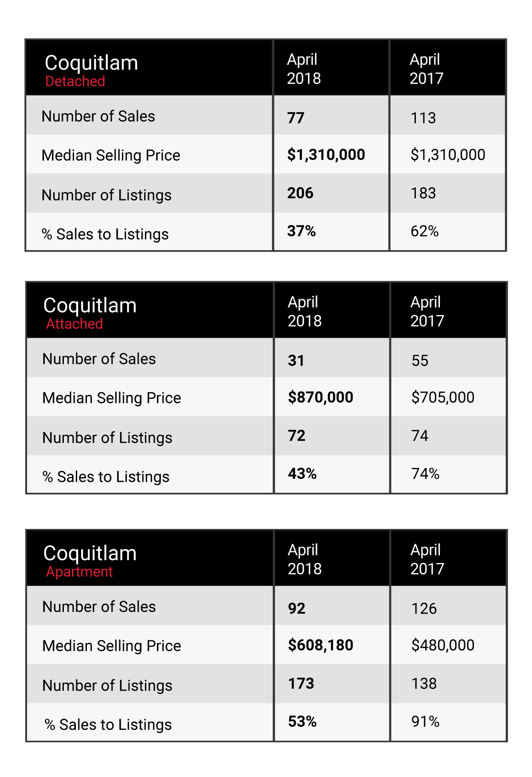This screenshot has height=777, width=532.
Task: Select the Attached median price $870,000
Action: (x=321, y=397)
